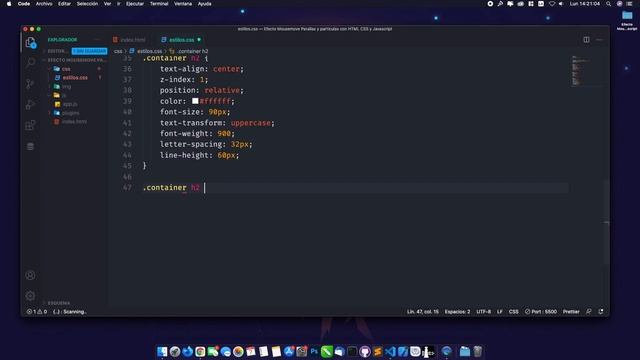
Task: Open the Extensions view
Action: point(31,125)
